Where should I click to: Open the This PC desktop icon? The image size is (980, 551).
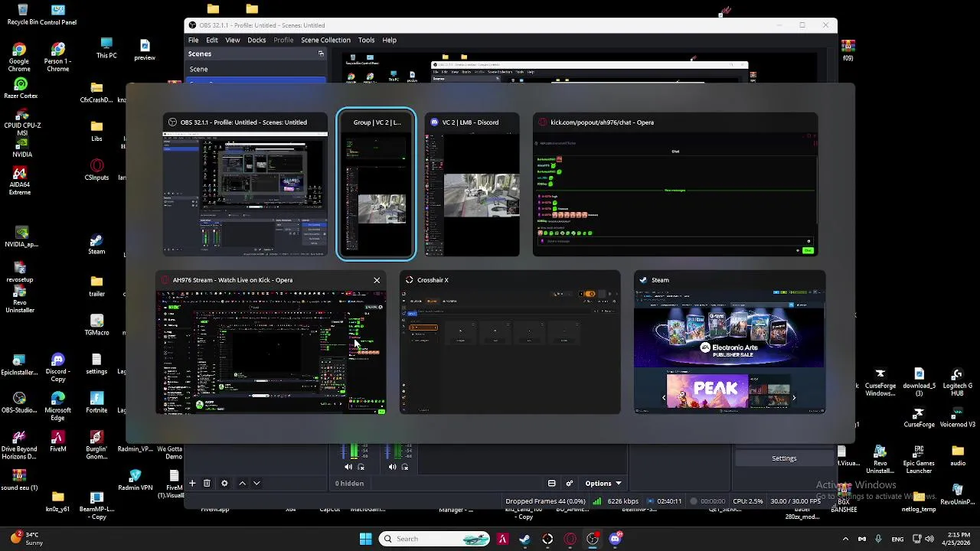pos(106,48)
